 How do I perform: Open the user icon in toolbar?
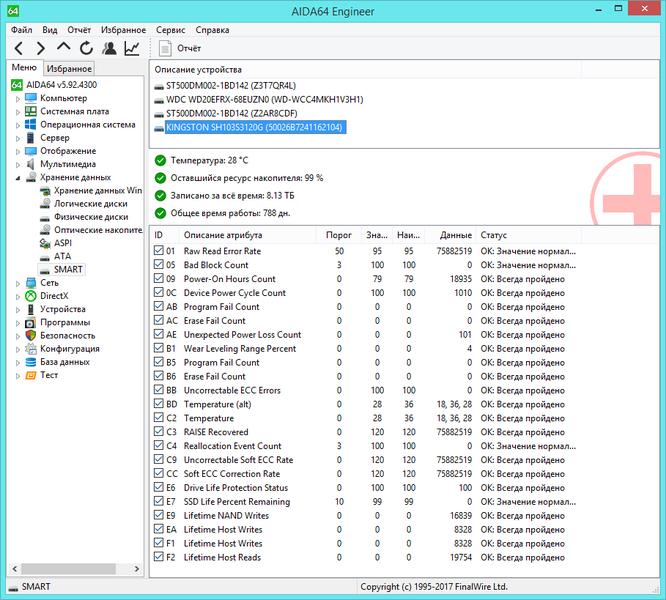(x=109, y=48)
